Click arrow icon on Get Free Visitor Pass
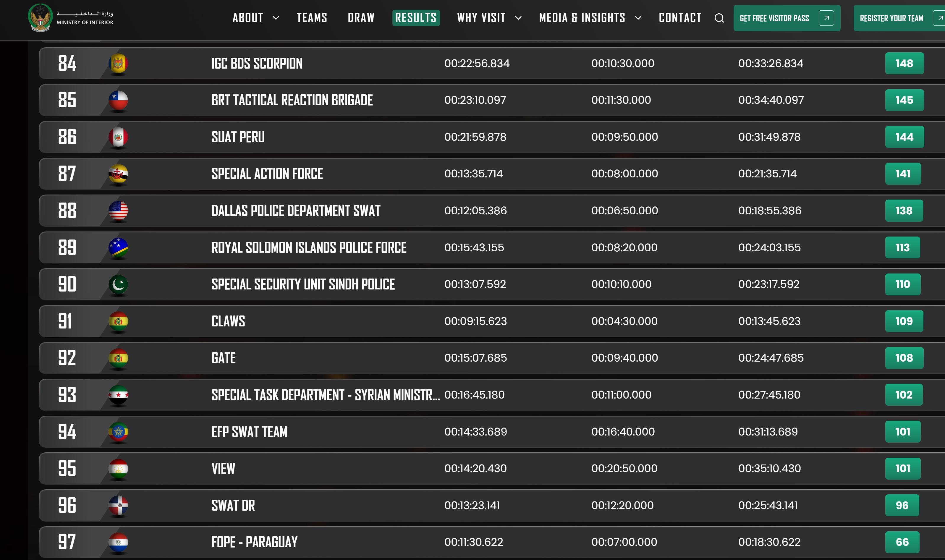This screenshot has height=560, width=945. (826, 18)
